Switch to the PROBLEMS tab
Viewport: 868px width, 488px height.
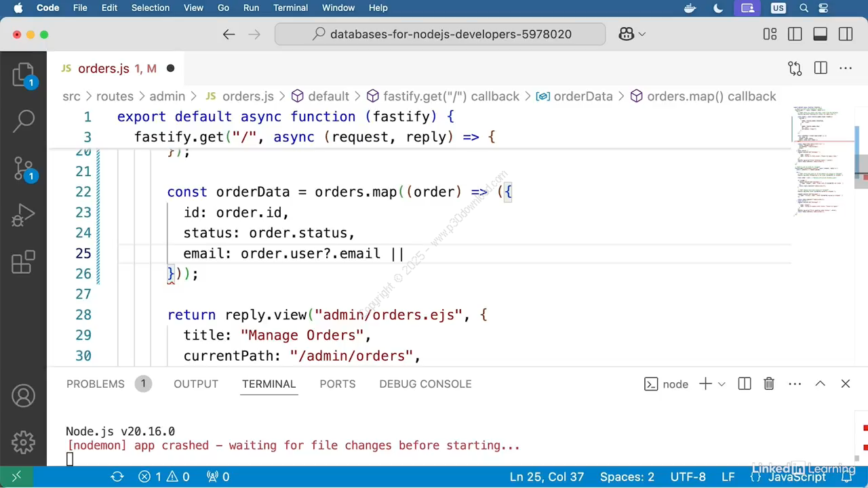[x=96, y=384]
